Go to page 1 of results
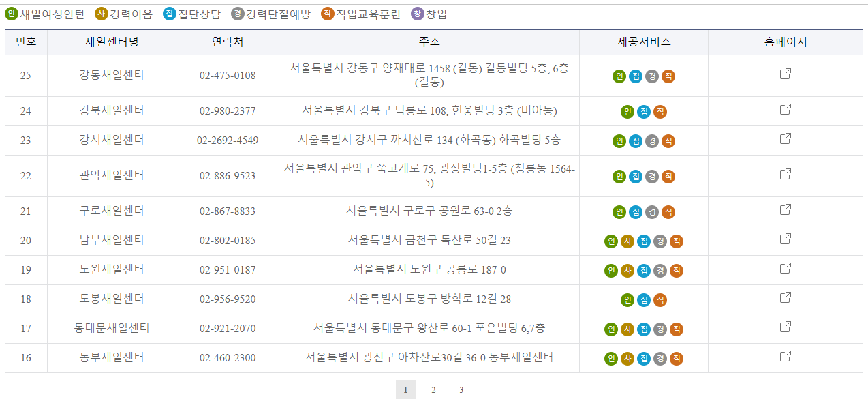Image resolution: width=868 pixels, height=399 pixels. coord(405,389)
